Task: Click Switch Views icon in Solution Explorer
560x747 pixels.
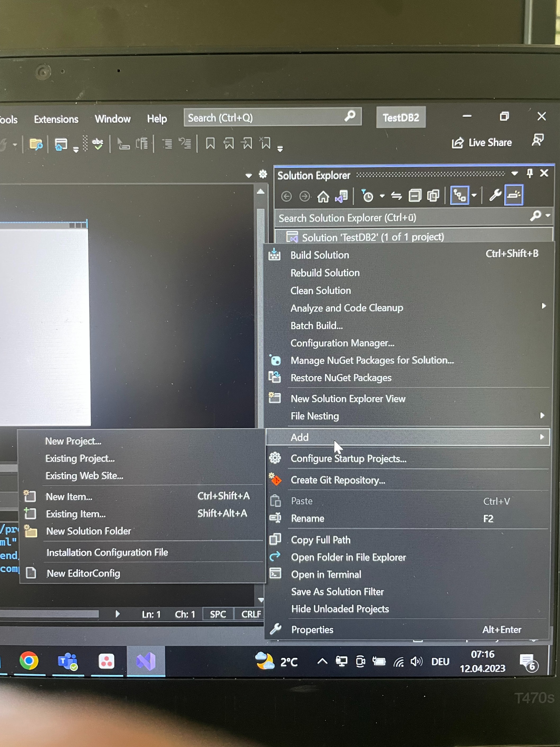Action: [x=341, y=196]
